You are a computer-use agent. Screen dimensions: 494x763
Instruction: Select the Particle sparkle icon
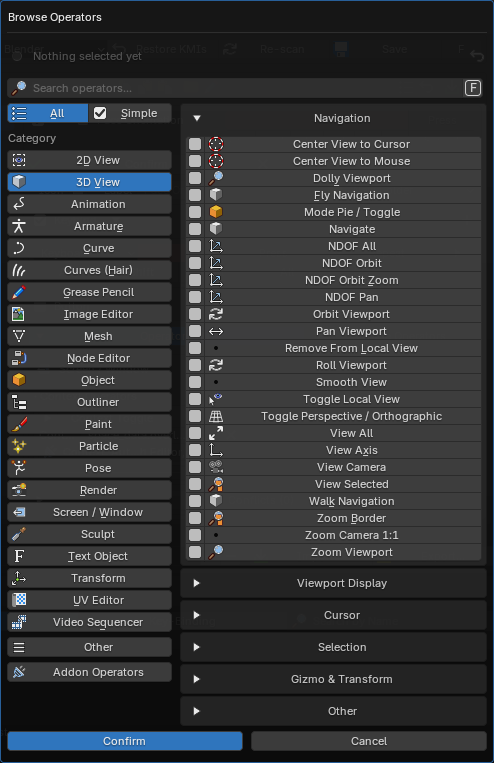19,446
